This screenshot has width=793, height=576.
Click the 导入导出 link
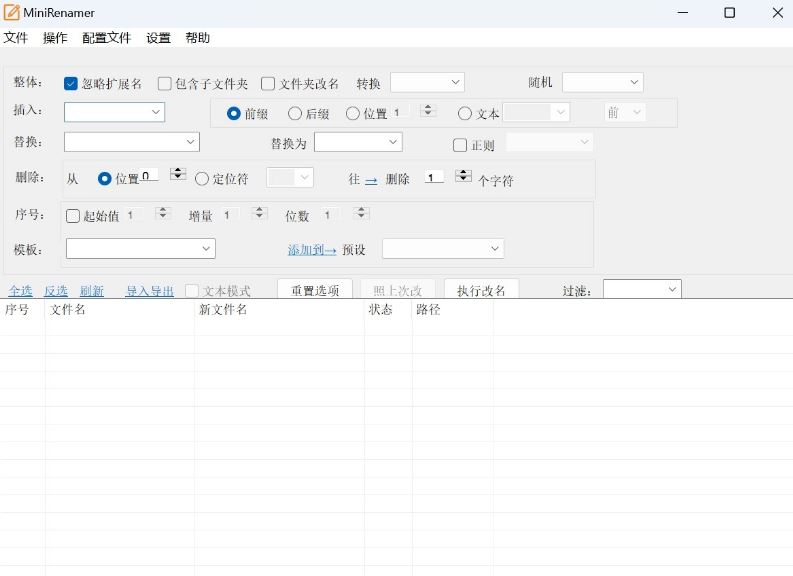[x=149, y=291]
